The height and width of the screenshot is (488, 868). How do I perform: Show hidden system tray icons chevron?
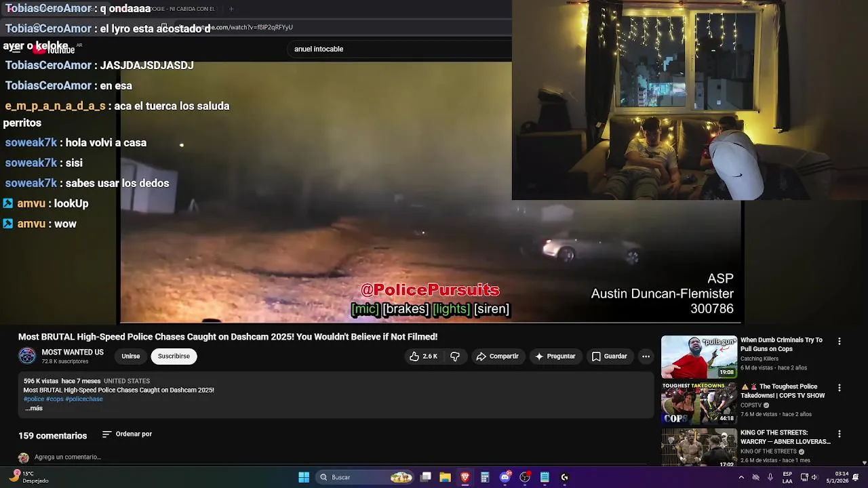click(x=741, y=477)
